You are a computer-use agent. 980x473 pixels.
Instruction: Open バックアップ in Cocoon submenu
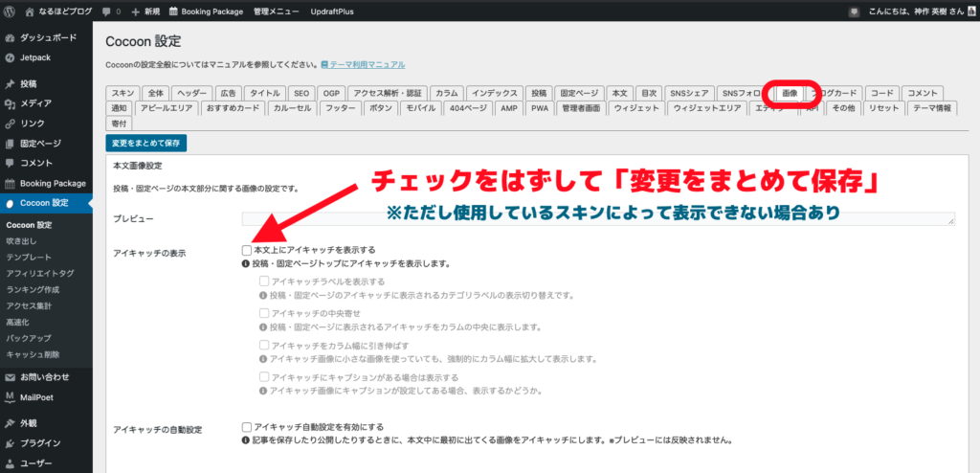pyautogui.click(x=29, y=339)
